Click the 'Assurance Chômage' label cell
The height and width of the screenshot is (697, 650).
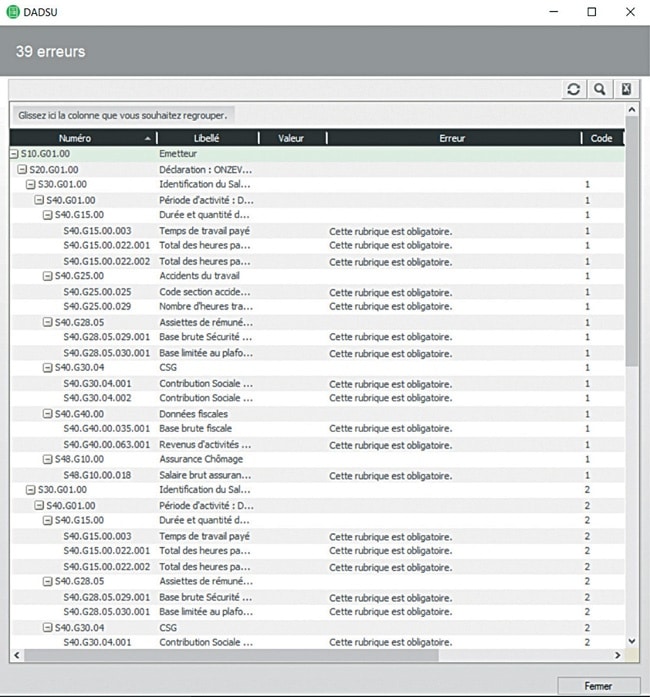tap(201, 459)
